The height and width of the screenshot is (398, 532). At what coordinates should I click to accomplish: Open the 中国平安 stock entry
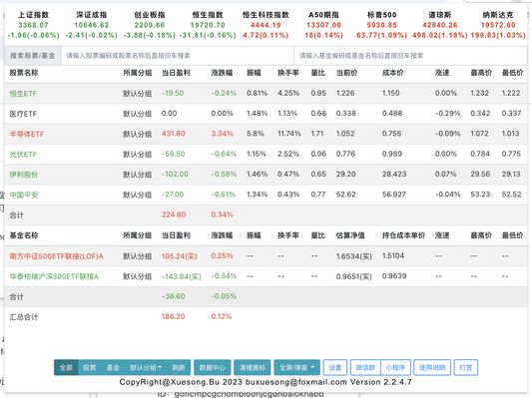(24, 195)
